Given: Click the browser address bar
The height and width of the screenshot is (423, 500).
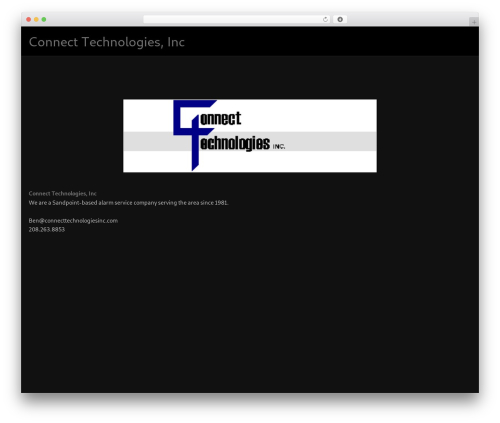Looking at the screenshot, I should [237, 19].
